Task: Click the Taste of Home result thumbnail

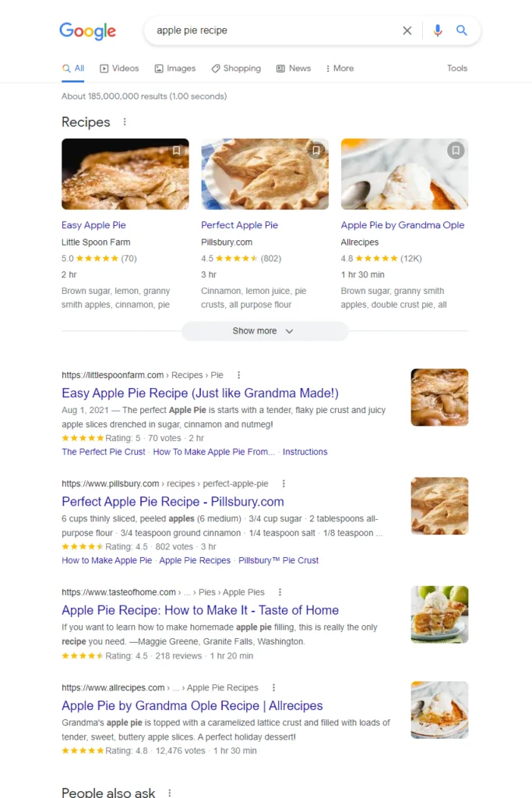Action: tap(439, 614)
